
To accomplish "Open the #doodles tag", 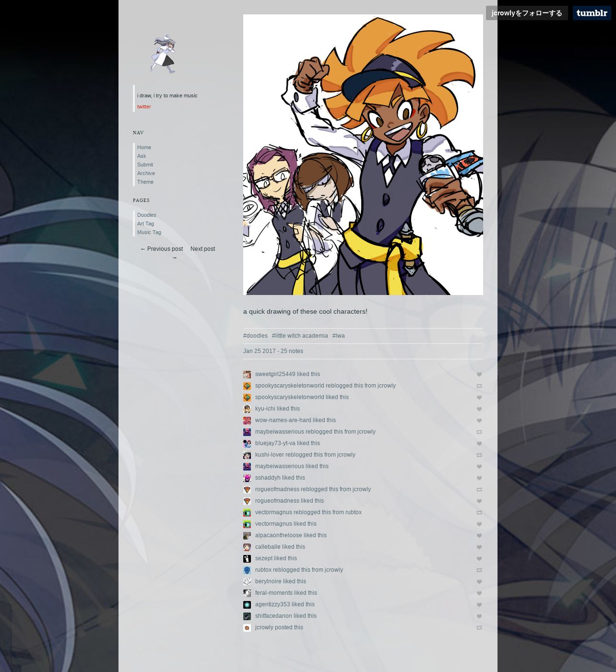I will [255, 336].
